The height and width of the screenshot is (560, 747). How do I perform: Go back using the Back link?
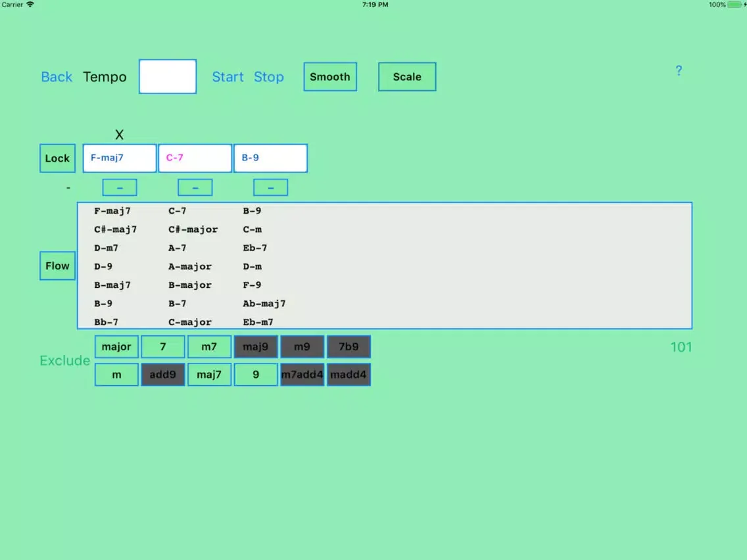click(56, 77)
